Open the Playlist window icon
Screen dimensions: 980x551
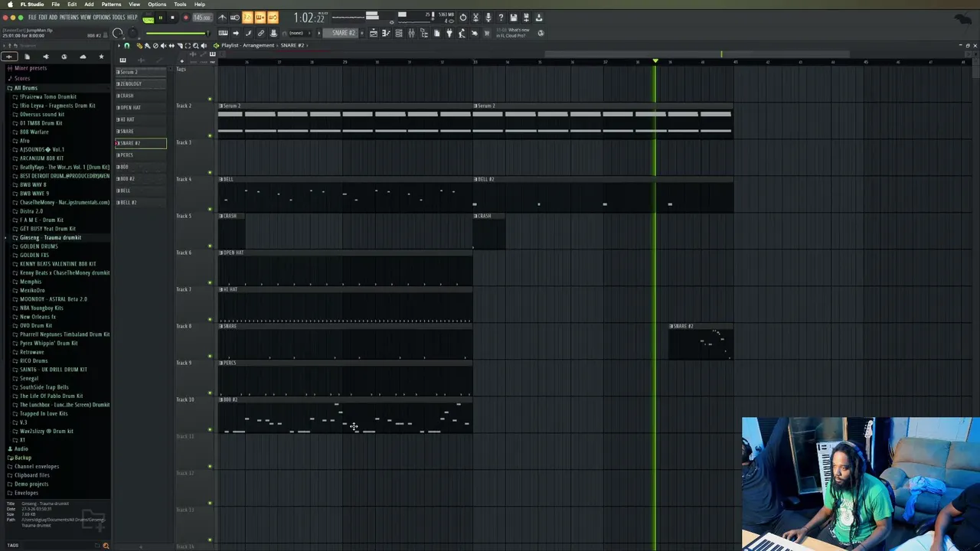374,33
